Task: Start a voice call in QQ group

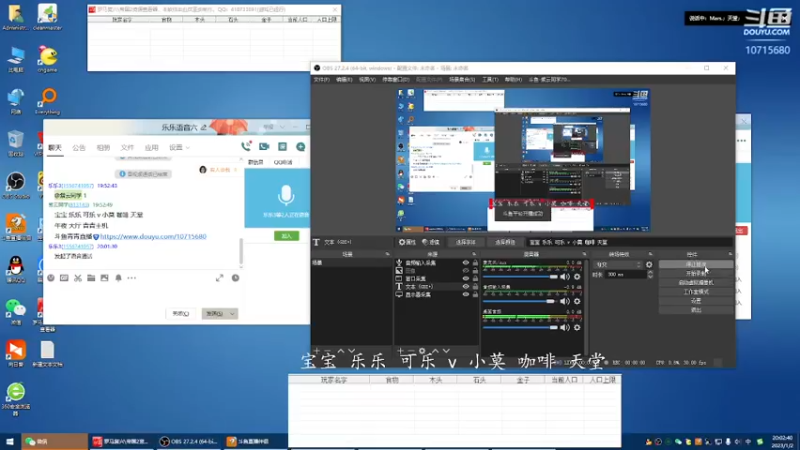Action: click(246, 147)
